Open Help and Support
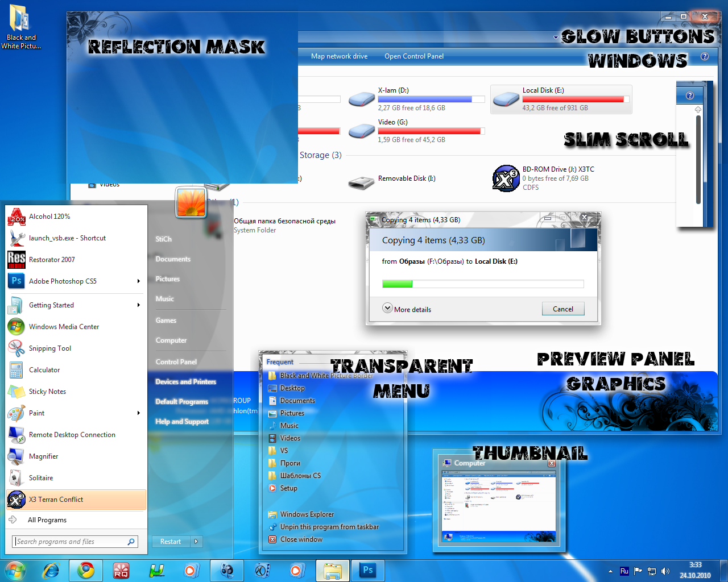Screen dimensions: 728x582 182,422
